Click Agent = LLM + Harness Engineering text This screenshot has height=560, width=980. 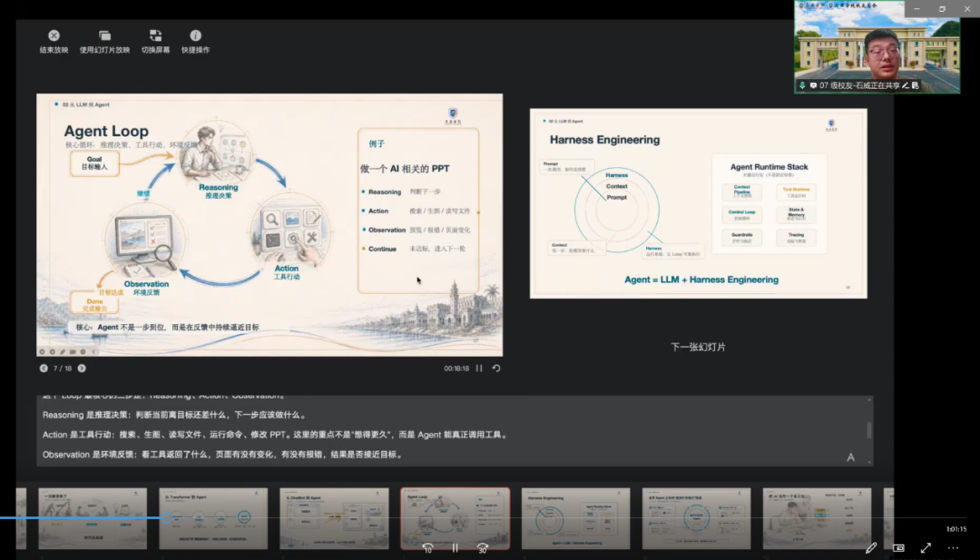pyautogui.click(x=701, y=280)
